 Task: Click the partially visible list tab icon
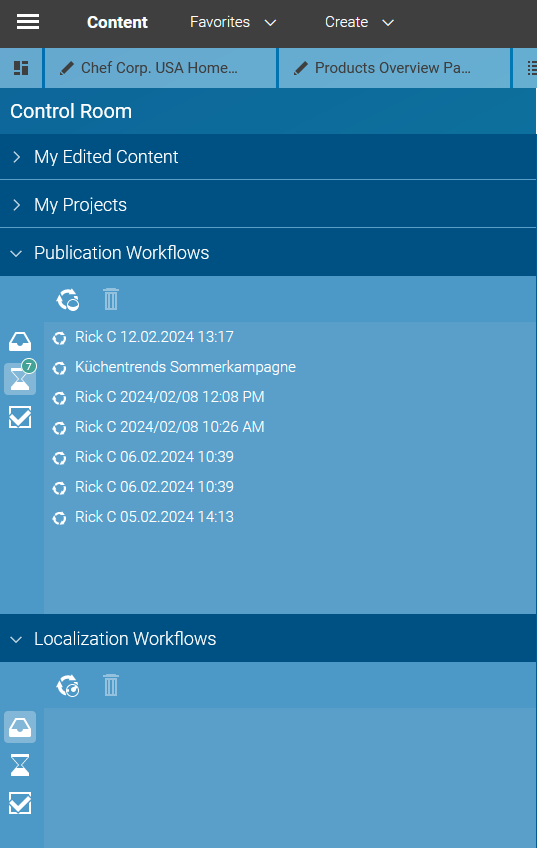[531, 68]
